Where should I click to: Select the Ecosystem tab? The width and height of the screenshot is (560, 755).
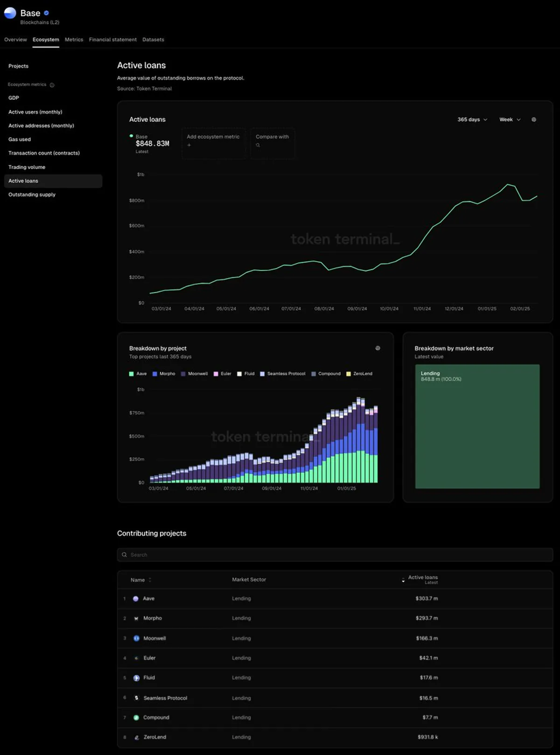(x=46, y=40)
